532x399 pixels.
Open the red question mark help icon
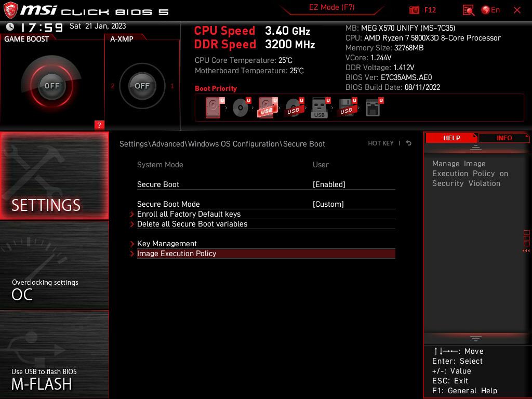click(99, 125)
